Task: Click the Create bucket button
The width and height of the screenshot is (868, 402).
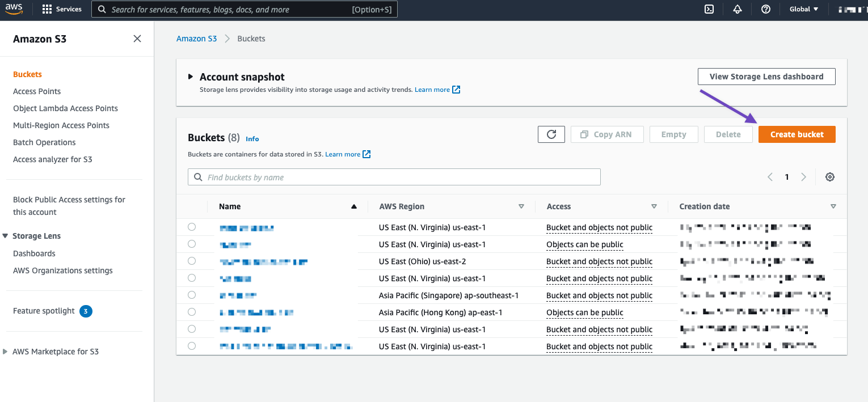Action: click(x=797, y=134)
